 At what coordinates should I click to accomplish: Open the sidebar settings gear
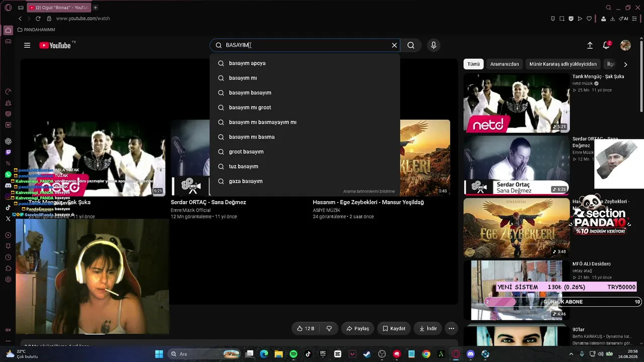click(x=8, y=280)
